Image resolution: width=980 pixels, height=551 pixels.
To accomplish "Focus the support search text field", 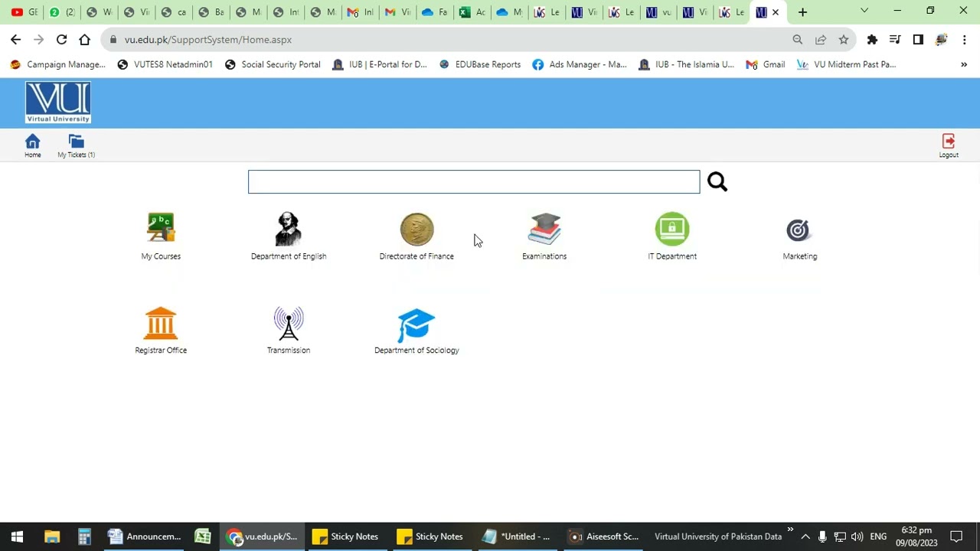I will 474,181.
